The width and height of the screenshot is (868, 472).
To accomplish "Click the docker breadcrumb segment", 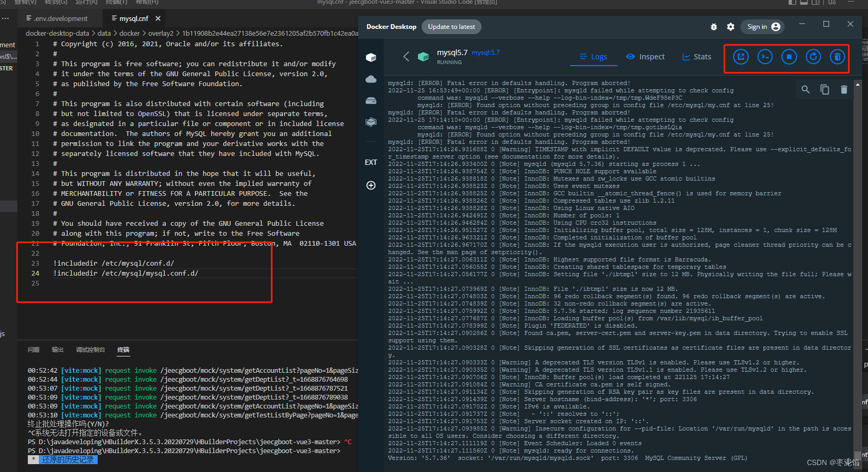I will point(130,33).
